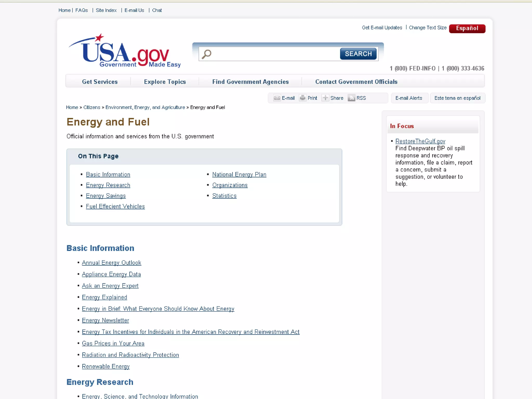
Task: Open the RestoreTheGulf.gov link
Action: (420, 141)
